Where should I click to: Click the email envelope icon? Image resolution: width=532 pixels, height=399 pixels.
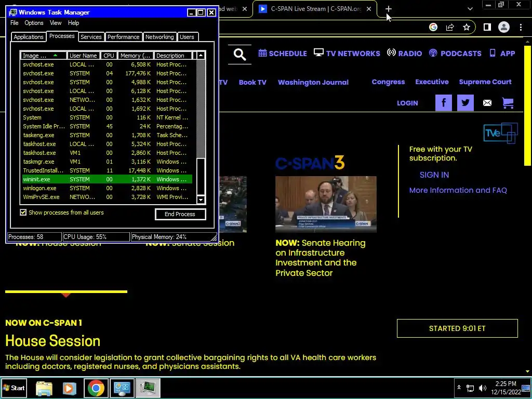pos(487,103)
